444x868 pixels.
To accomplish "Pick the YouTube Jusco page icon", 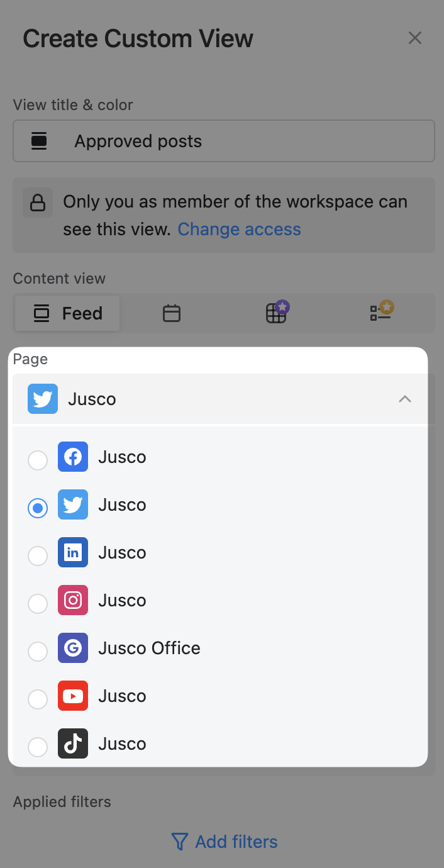I will pyautogui.click(x=73, y=696).
